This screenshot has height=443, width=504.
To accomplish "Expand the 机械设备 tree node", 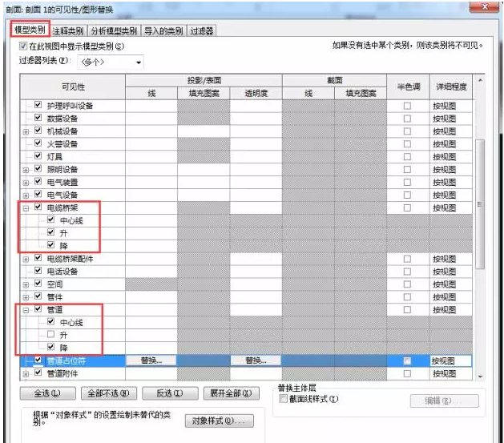I will pos(26,131).
